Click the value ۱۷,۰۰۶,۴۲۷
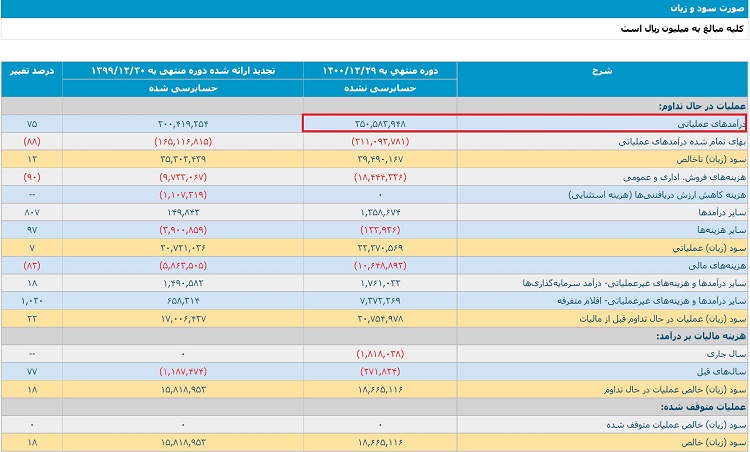Image resolution: width=750 pixels, height=452 pixels. point(183,319)
